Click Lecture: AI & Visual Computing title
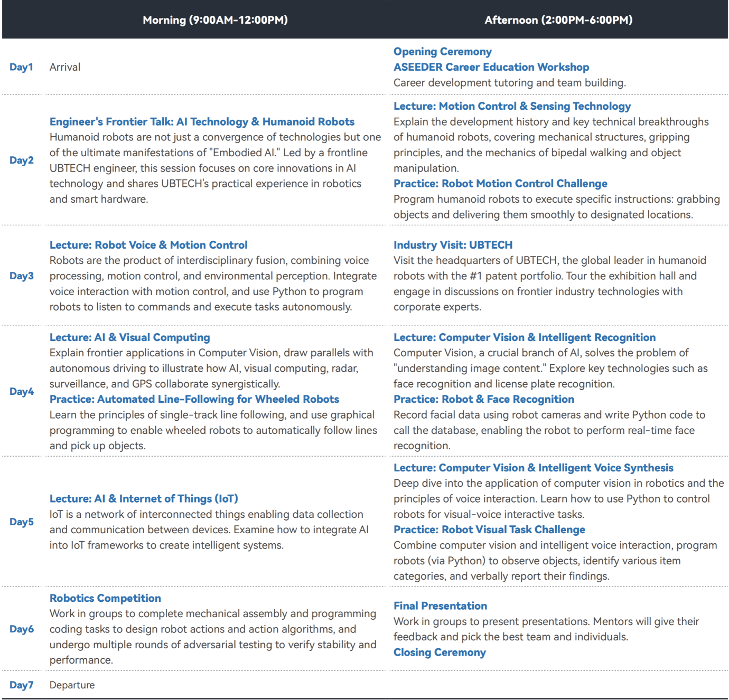Image resolution: width=729 pixels, height=700 pixels. click(129, 337)
